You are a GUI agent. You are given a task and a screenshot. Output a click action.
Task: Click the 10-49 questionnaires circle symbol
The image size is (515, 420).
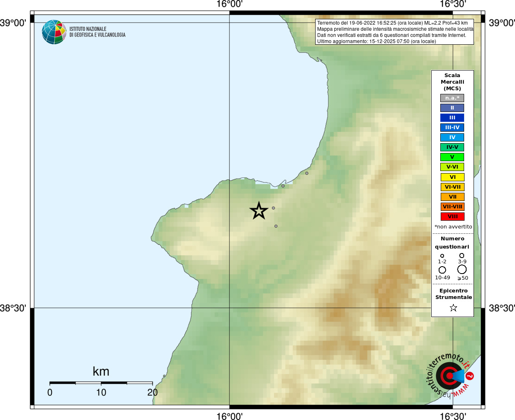point(442,270)
